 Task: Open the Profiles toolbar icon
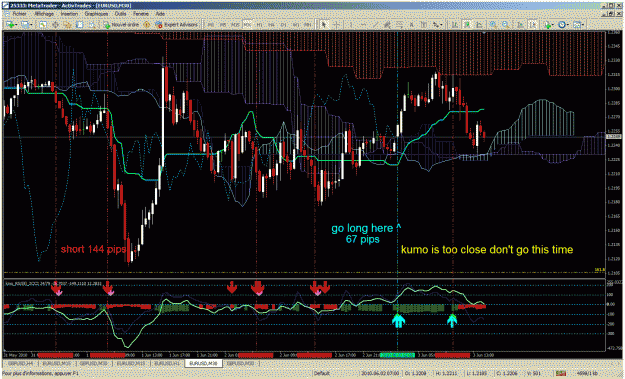[x=26, y=25]
